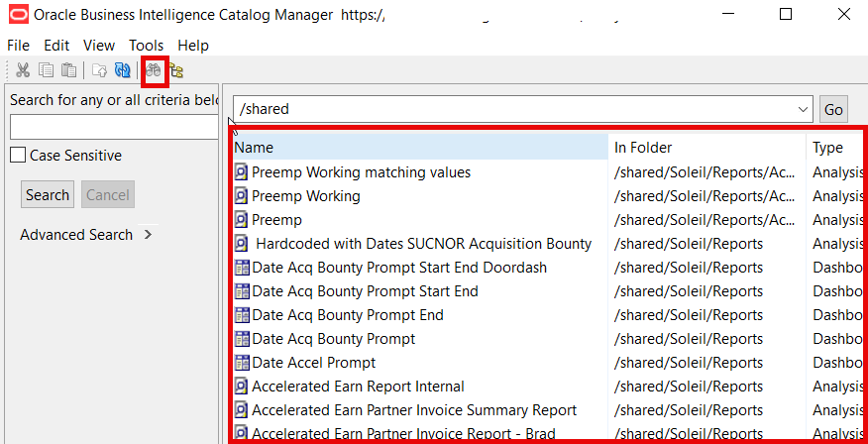
Task: Click the icon beside Accelerated Earn Partner Invoice Report - Brad
Action: point(242,433)
